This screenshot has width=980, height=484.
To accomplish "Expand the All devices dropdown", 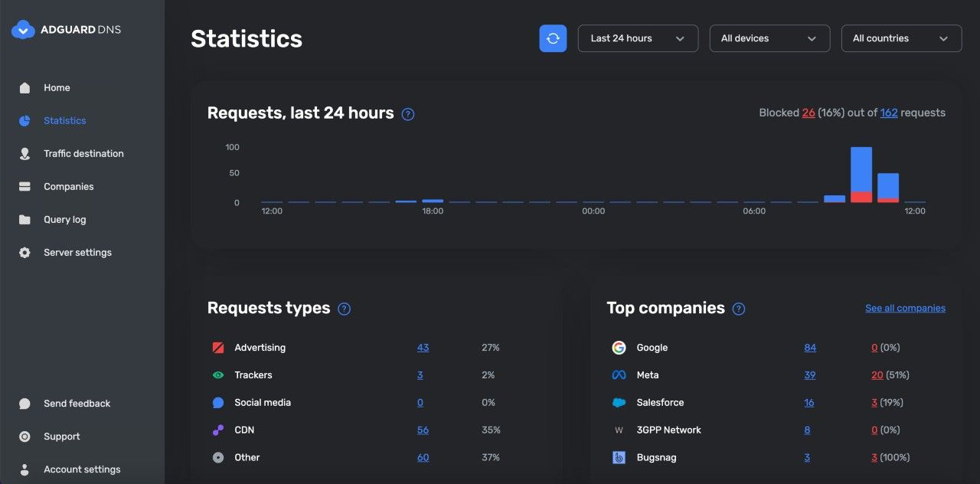I will click(x=769, y=38).
